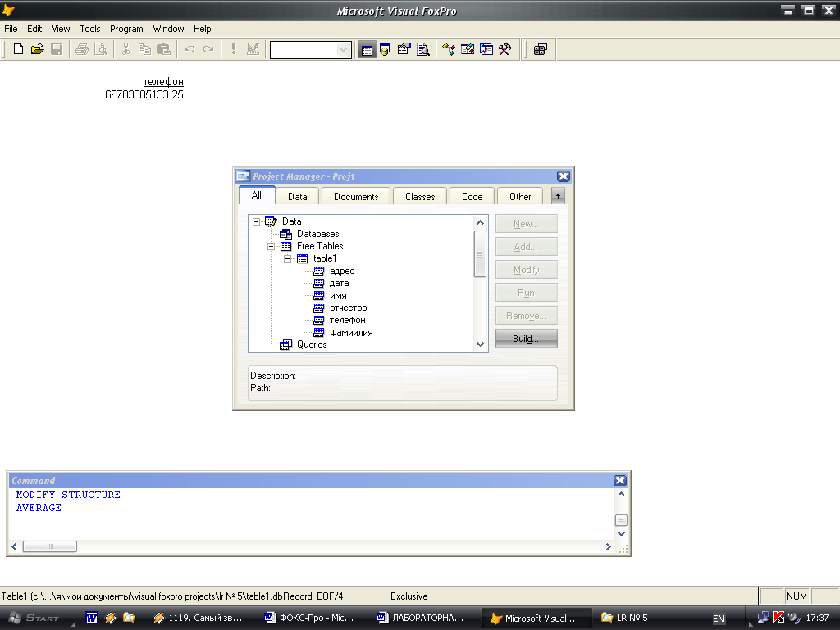Open the Program menu

tap(126, 29)
